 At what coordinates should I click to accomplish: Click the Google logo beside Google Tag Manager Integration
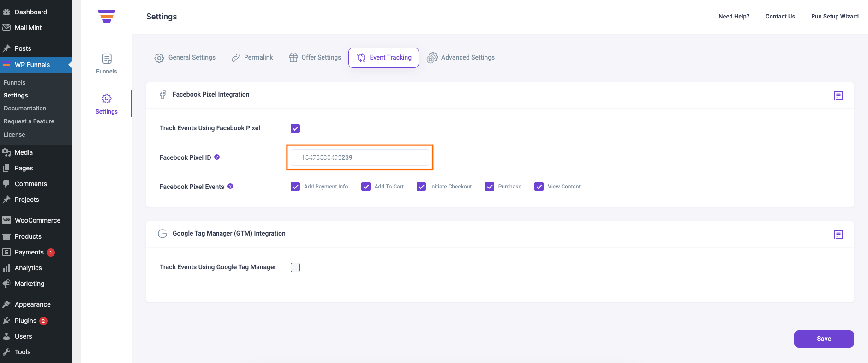point(162,234)
